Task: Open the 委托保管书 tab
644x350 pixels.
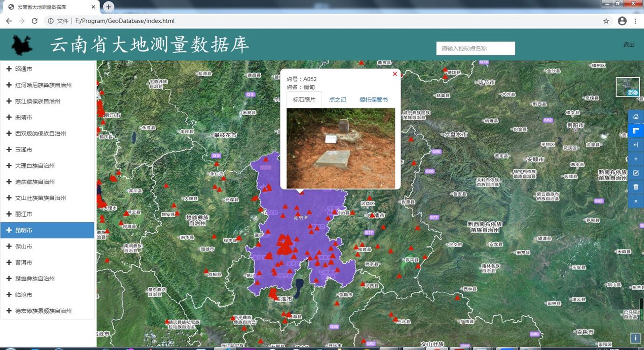Action: pos(373,100)
